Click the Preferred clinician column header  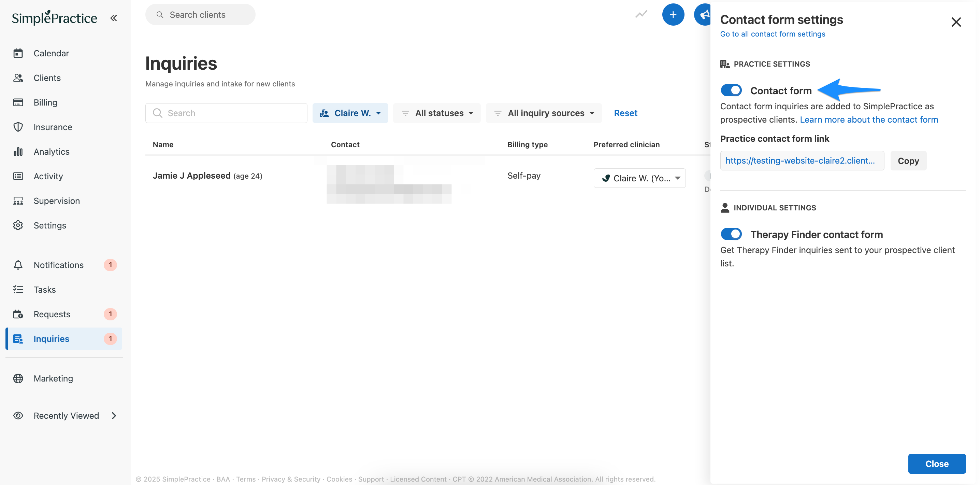pos(626,144)
